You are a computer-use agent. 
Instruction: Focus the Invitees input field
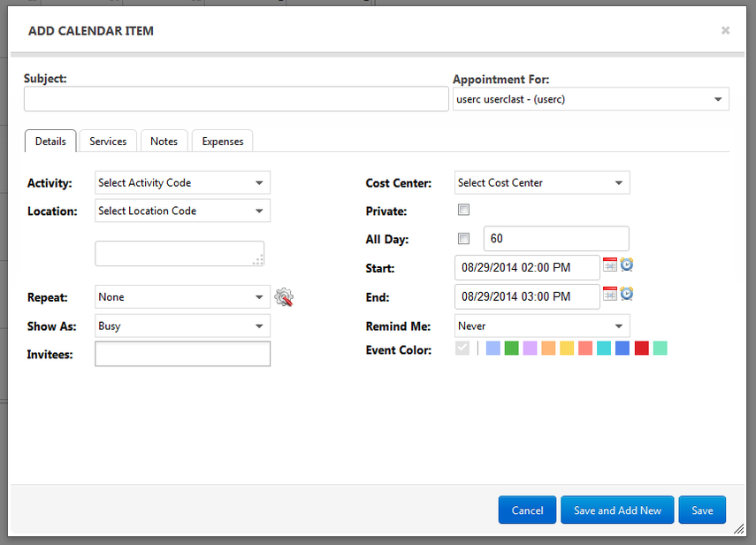[x=182, y=354]
